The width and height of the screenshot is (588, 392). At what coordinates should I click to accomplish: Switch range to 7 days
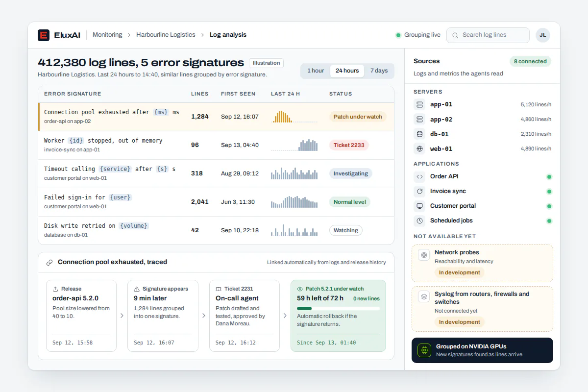379,71
